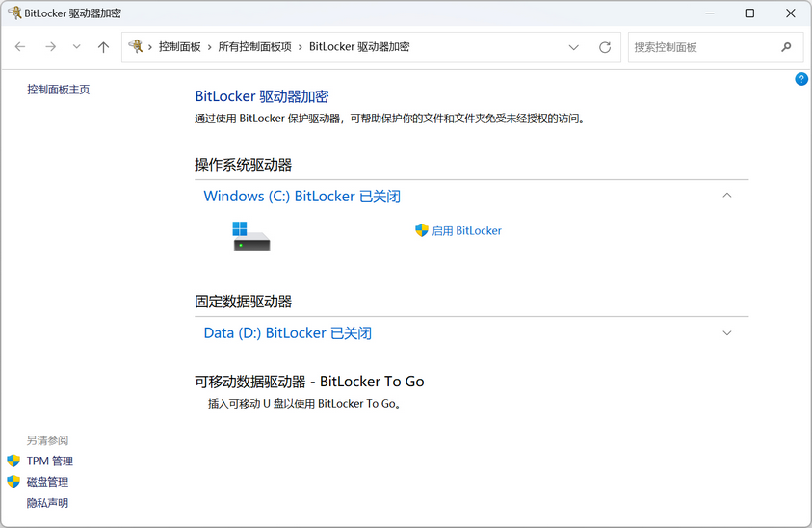Maximize the BitLocker window
Image resolution: width=812 pixels, height=528 pixels.
(x=749, y=13)
